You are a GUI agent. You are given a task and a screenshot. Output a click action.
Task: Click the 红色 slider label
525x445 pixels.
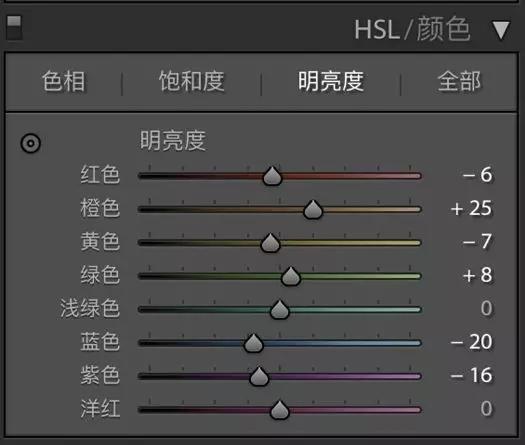point(100,175)
